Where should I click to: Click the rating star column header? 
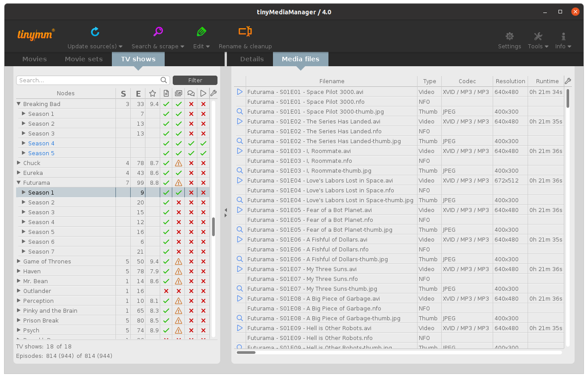coord(153,93)
